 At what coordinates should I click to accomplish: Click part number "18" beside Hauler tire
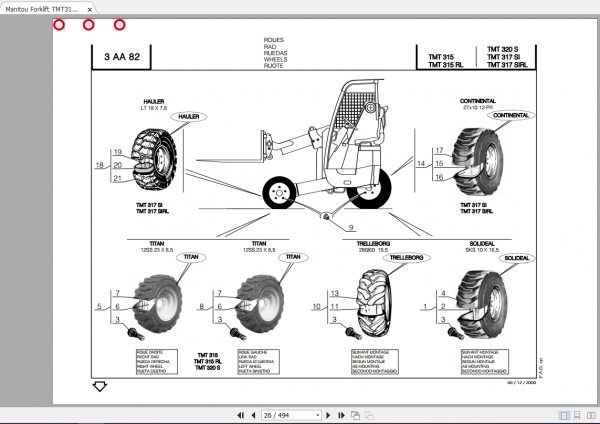(99, 165)
